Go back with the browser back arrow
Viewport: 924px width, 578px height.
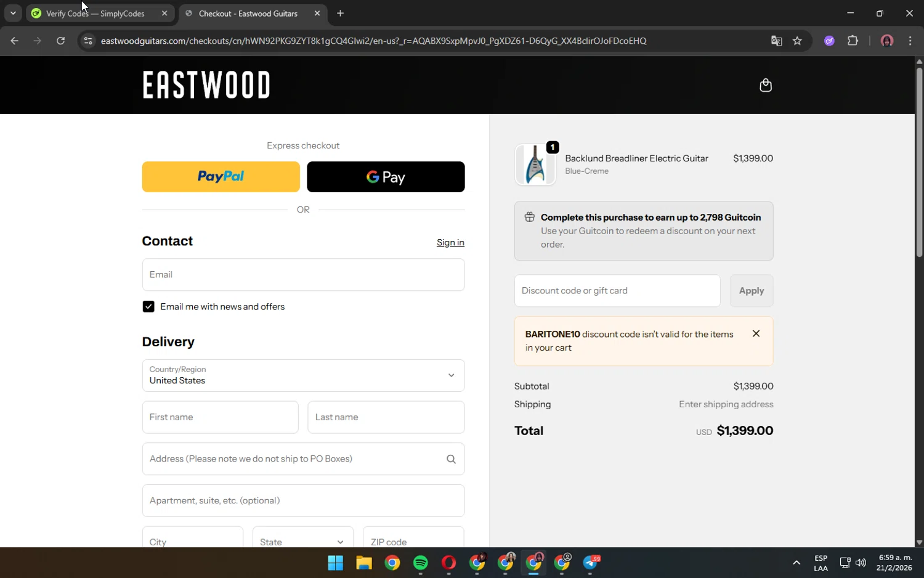15,41
